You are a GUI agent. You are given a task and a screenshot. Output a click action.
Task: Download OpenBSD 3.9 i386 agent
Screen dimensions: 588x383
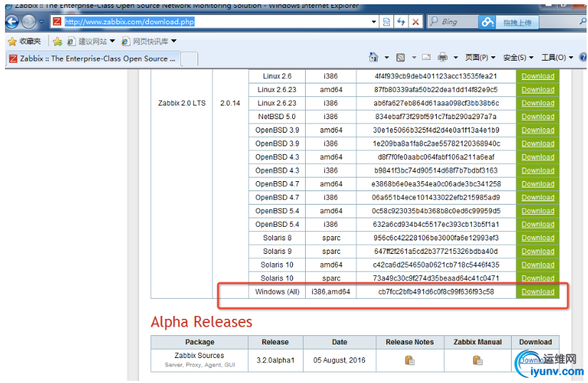(537, 143)
